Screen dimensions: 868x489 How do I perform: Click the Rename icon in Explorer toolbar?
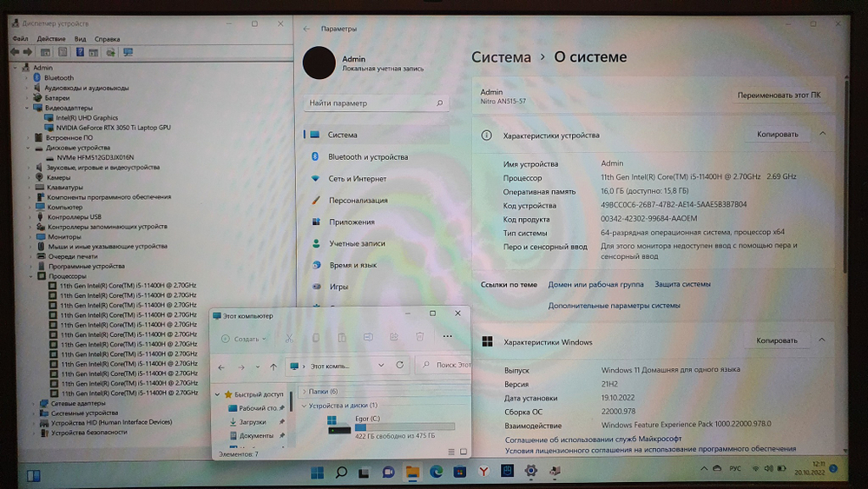(368, 337)
